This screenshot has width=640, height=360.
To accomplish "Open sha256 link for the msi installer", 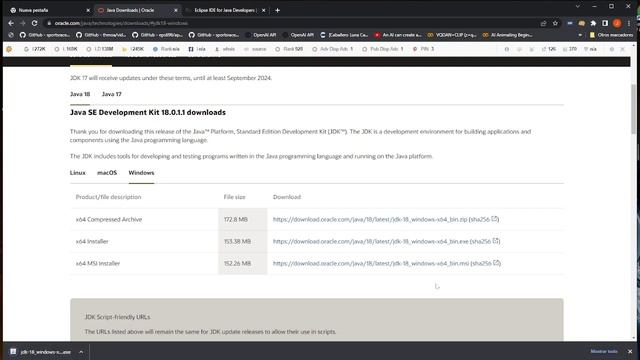I will (486, 264).
